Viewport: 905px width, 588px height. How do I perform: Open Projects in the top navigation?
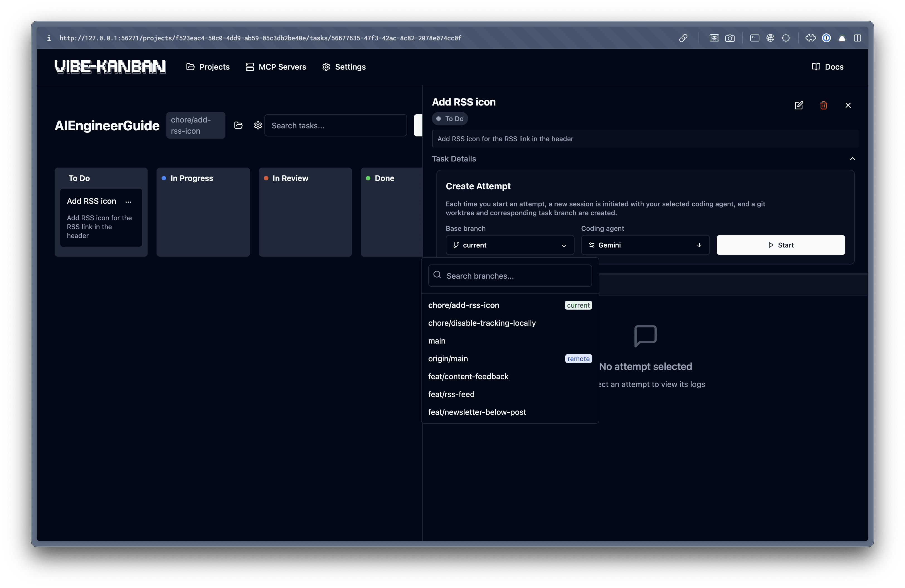208,67
